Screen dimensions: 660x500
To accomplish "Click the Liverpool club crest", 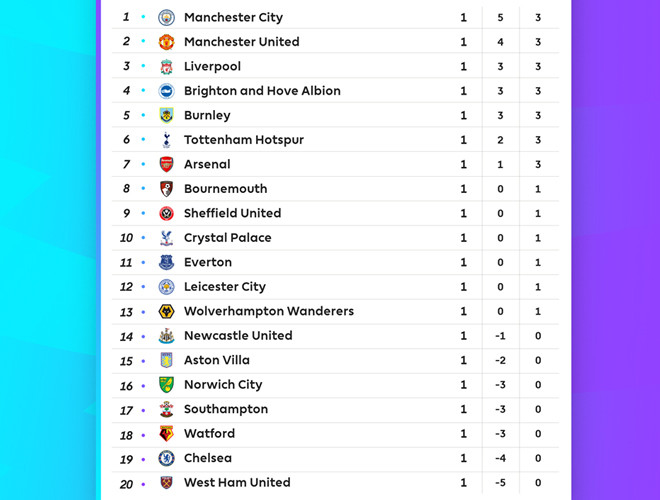I will [x=166, y=67].
